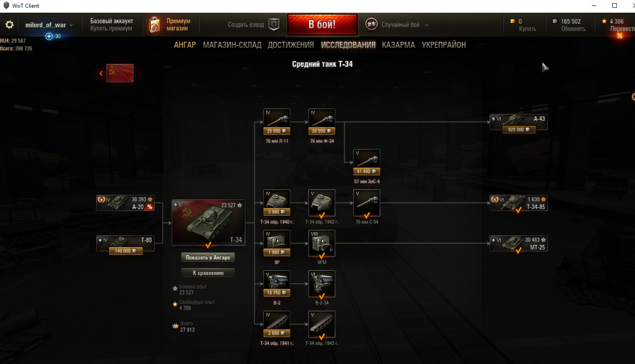
Task: Click the Показать в Ангаре button
Action: 208,257
